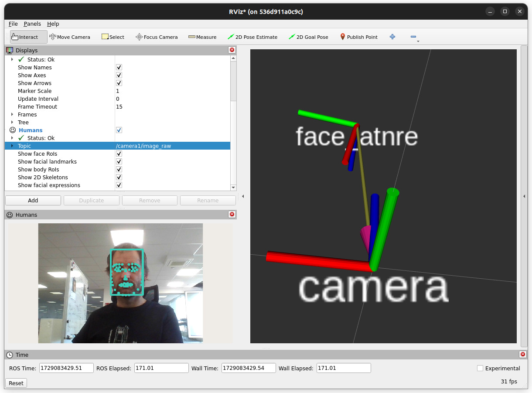532x393 pixels.
Task: Expand the Tree item arrow
Action: pyautogui.click(x=12, y=123)
